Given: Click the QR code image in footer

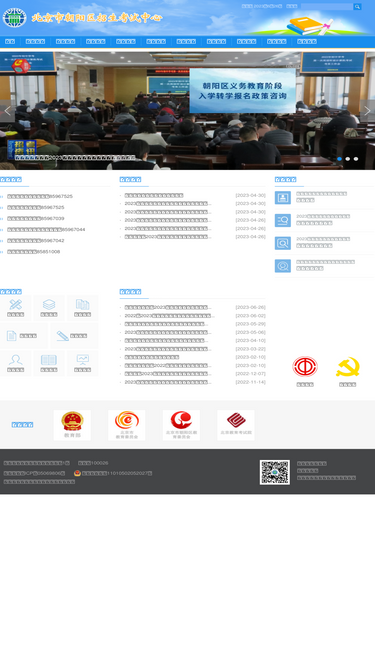Looking at the screenshot, I should pyautogui.click(x=275, y=472).
